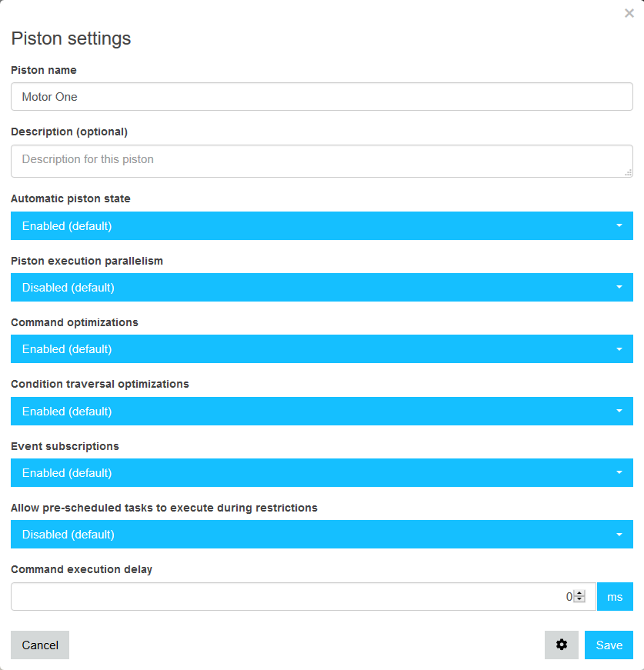Cancel the piston settings dialog
Image resolution: width=644 pixels, height=670 pixels.
40,645
